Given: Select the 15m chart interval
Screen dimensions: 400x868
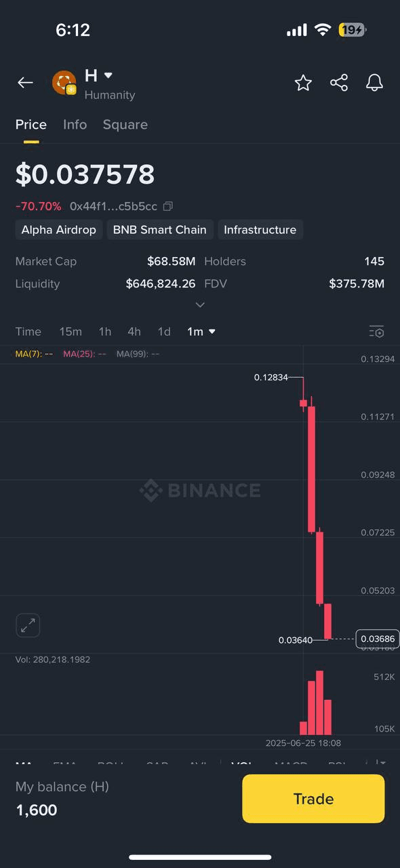Looking at the screenshot, I should 71,332.
